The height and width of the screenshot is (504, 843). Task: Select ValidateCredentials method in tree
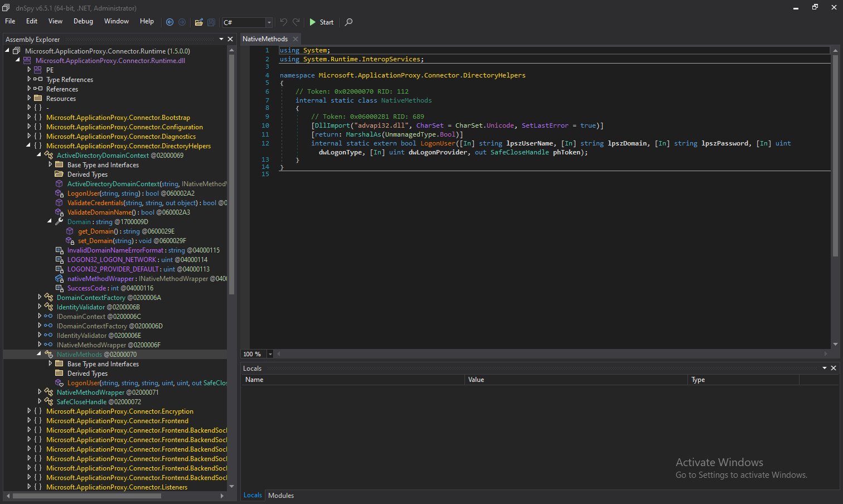tap(95, 203)
